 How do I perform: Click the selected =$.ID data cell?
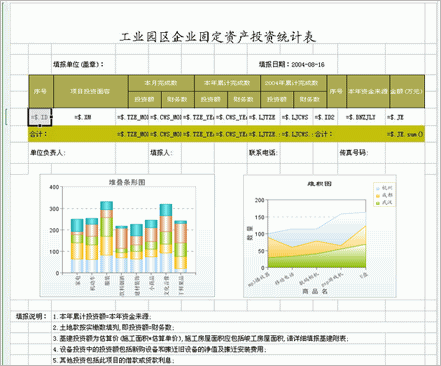coord(40,117)
